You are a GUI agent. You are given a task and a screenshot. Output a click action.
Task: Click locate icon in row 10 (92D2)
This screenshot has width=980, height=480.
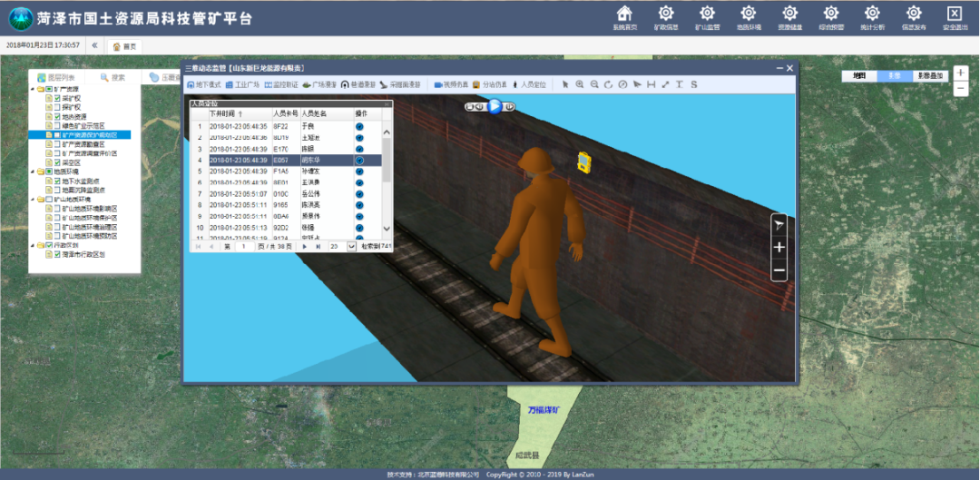coord(359,228)
